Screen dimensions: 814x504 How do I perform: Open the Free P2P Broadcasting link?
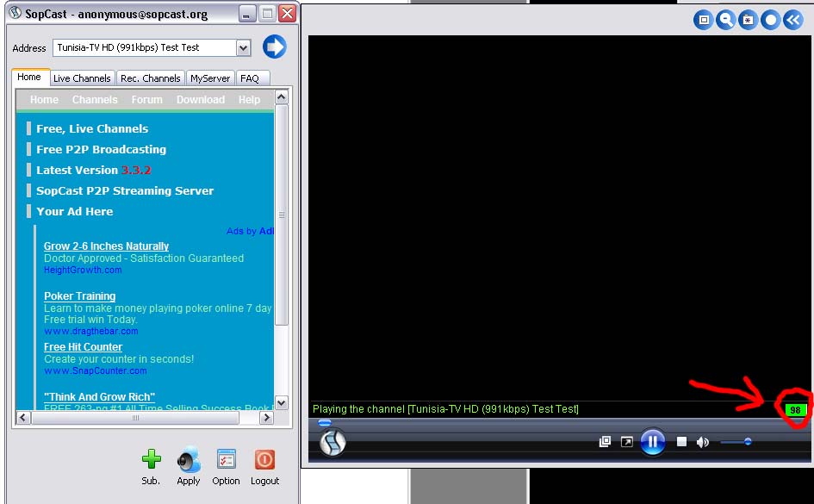pos(102,150)
